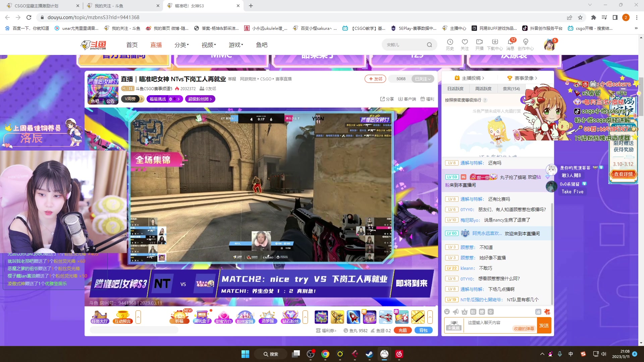Click the chat input field 这里输入聊天内容
This screenshot has height=362, width=644.
pos(500,325)
